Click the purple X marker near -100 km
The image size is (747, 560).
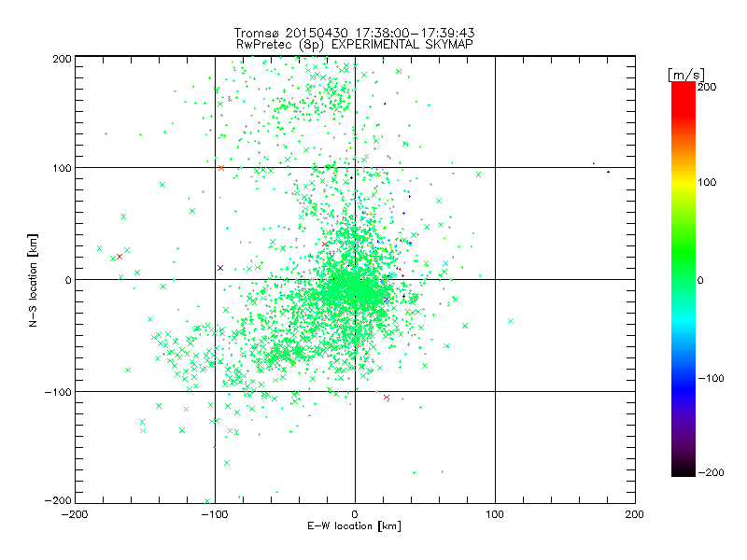click(x=220, y=268)
